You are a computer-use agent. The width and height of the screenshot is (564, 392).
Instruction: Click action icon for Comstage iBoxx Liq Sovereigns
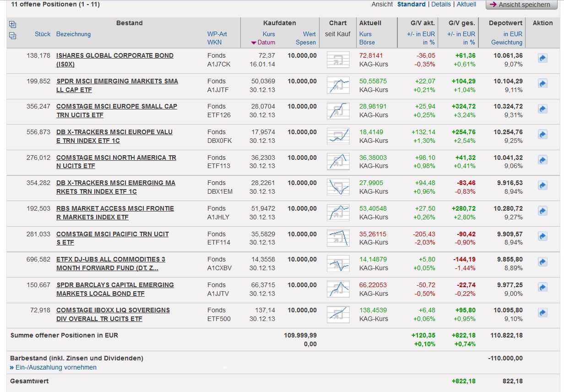pyautogui.click(x=542, y=313)
